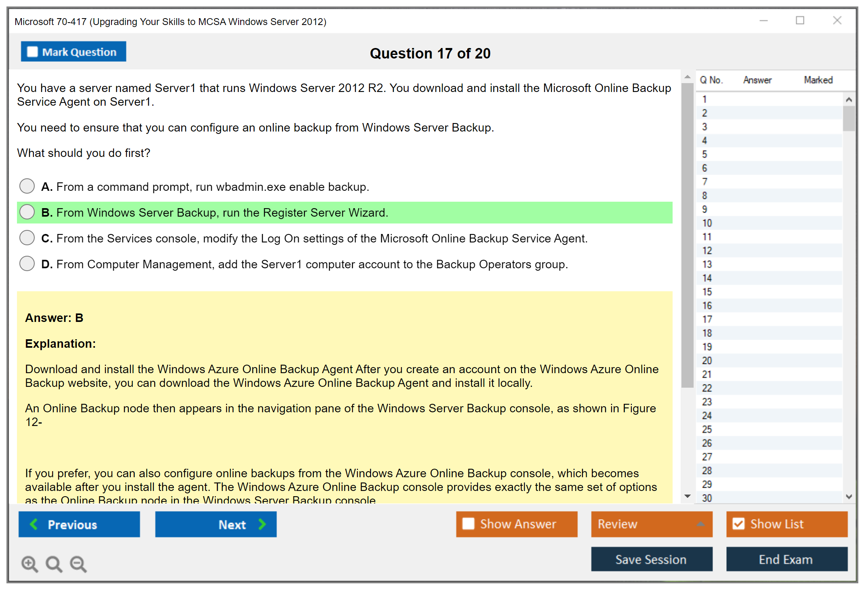The height and width of the screenshot is (593, 868).
Task: Select answer C radio button
Action: point(27,238)
